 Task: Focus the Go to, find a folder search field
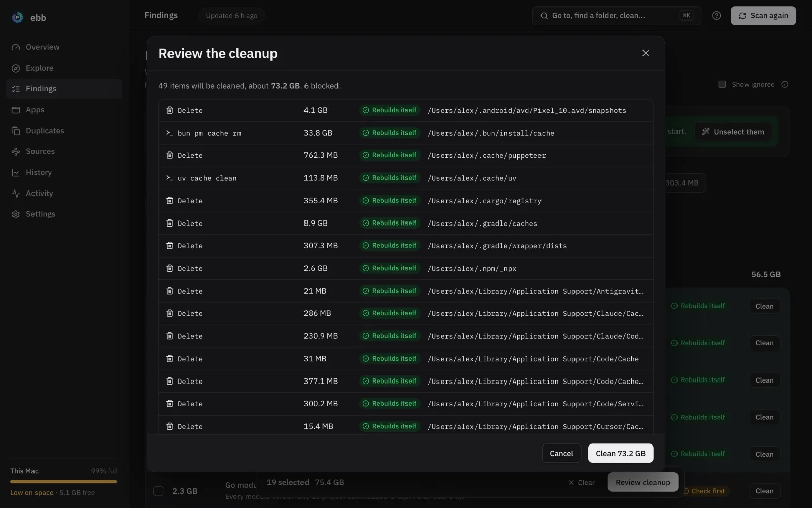[617, 16]
